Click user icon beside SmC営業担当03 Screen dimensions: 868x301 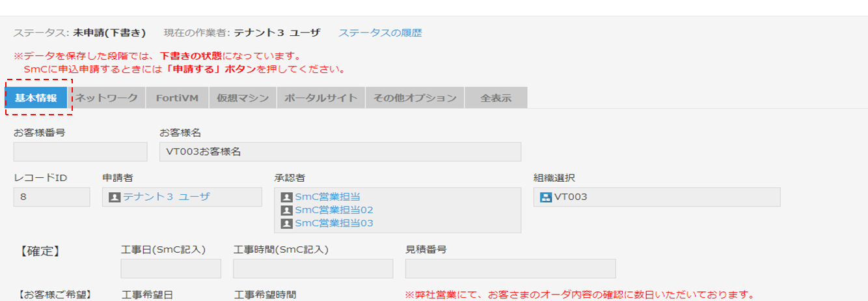[x=286, y=223]
